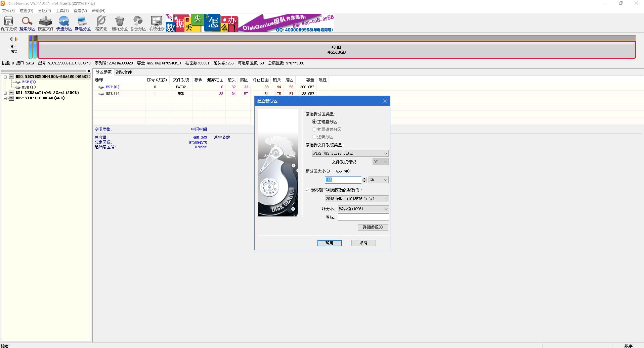Switch to the 浏览文件 tab
This screenshot has width=644, height=348.
124,72
